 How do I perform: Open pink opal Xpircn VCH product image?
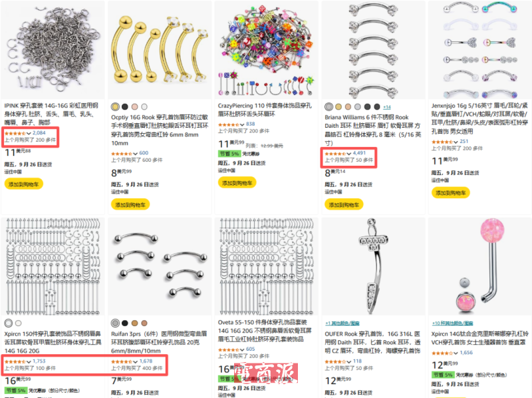click(479, 267)
